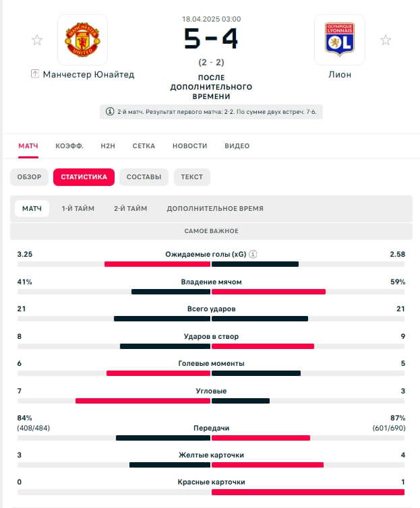Open the СОСТАВЫ section

pyautogui.click(x=144, y=177)
